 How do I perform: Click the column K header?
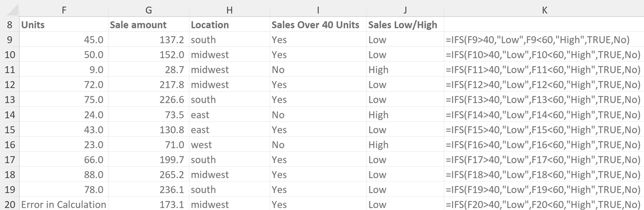click(544, 9)
